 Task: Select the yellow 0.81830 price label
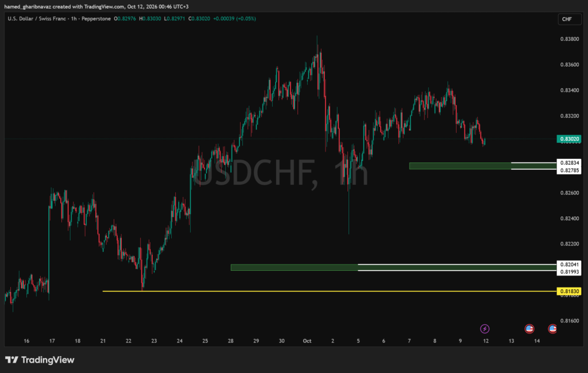tap(569, 292)
